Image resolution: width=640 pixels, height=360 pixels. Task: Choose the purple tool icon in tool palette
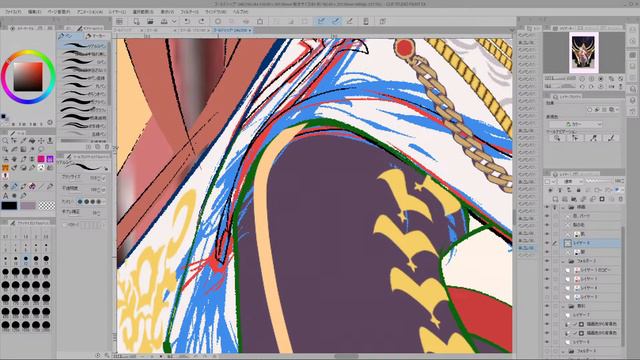coord(50,158)
